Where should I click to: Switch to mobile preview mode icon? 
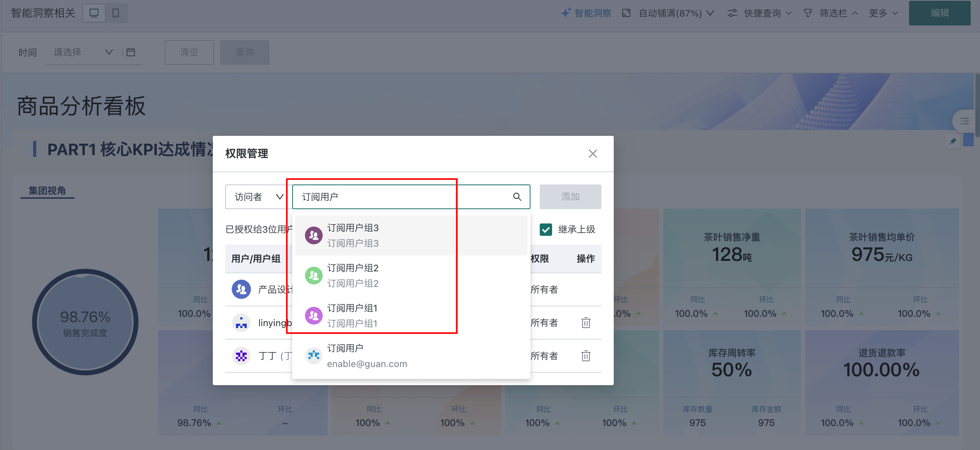click(115, 13)
